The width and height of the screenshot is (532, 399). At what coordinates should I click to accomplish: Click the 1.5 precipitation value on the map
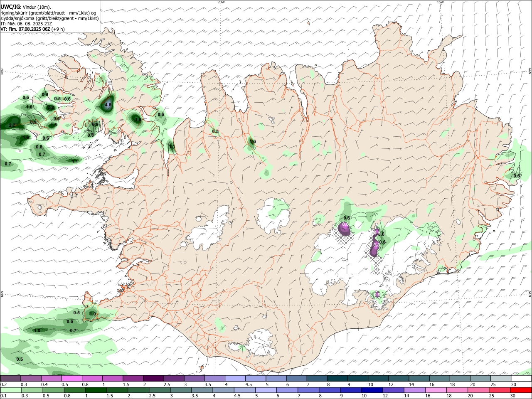(x=54, y=125)
